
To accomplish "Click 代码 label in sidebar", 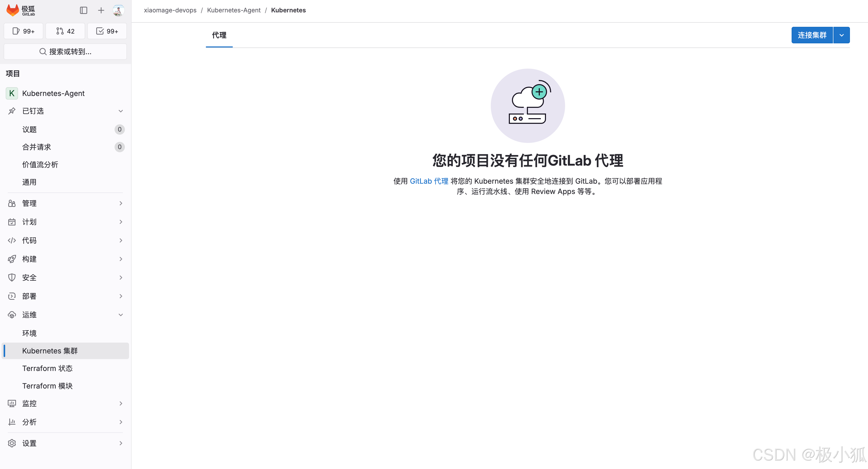I will click(x=29, y=240).
